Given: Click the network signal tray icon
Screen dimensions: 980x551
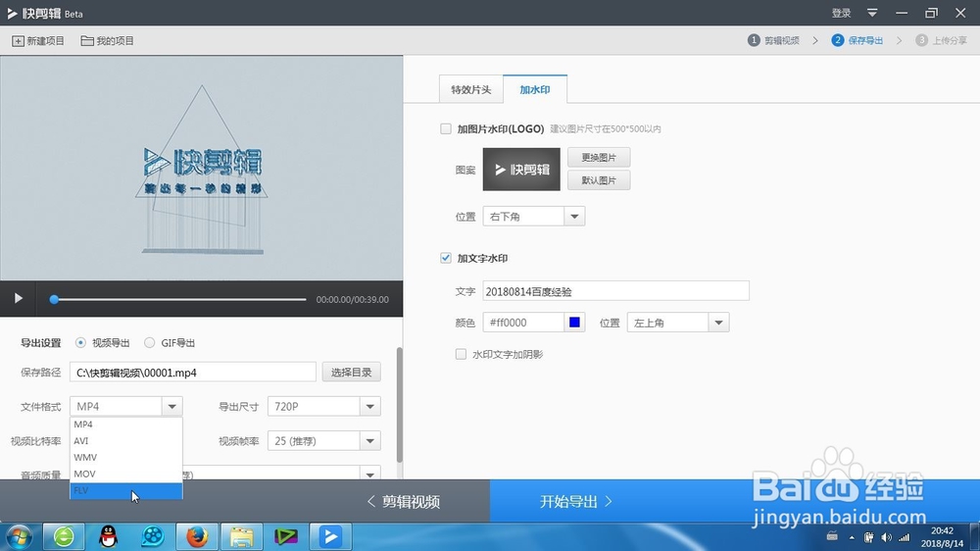Looking at the screenshot, I should click(x=904, y=537).
